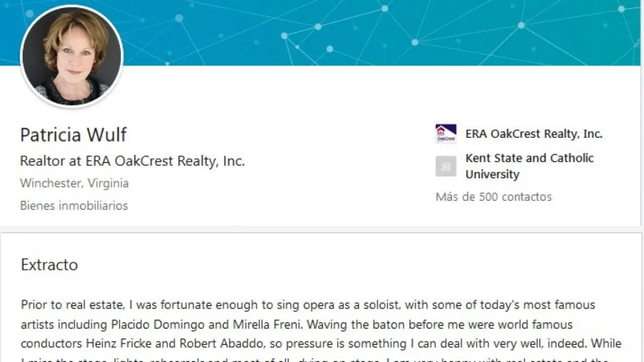The height and width of the screenshot is (362, 644).
Task: Select the 'Realtor at ERA OakCrest Realty' headline
Action: 132,161
